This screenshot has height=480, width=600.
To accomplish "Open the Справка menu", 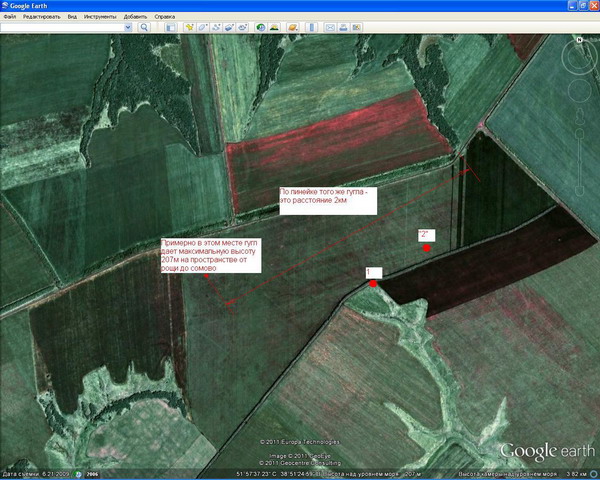I will (164, 17).
